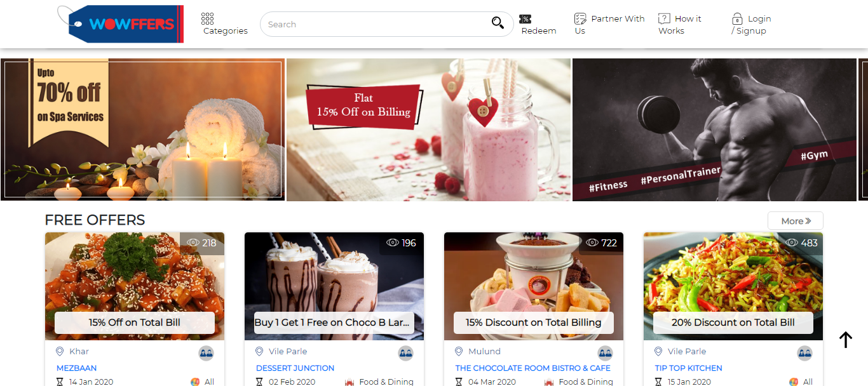The height and width of the screenshot is (386, 868).
Task: Click the 483 view count
Action: 809,243
